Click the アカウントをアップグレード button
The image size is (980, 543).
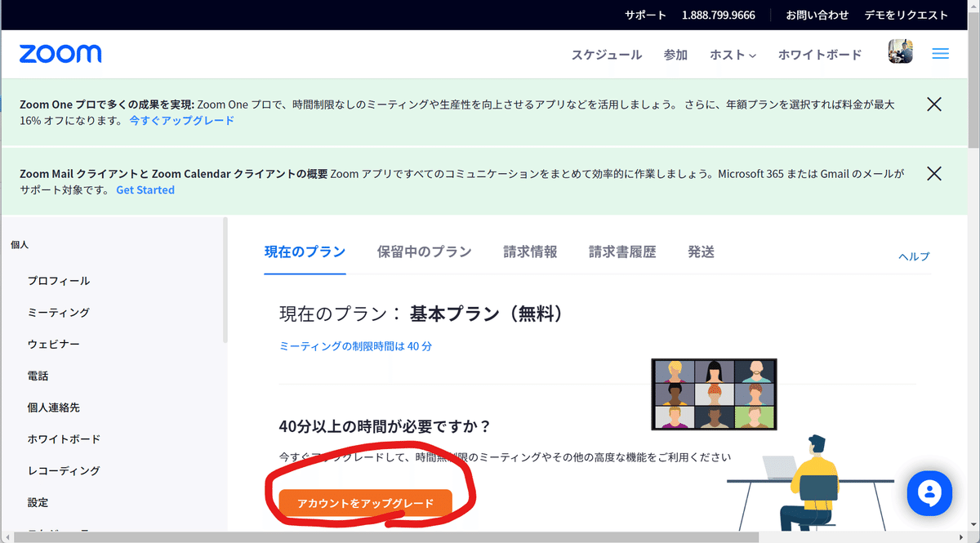pyautogui.click(x=365, y=503)
